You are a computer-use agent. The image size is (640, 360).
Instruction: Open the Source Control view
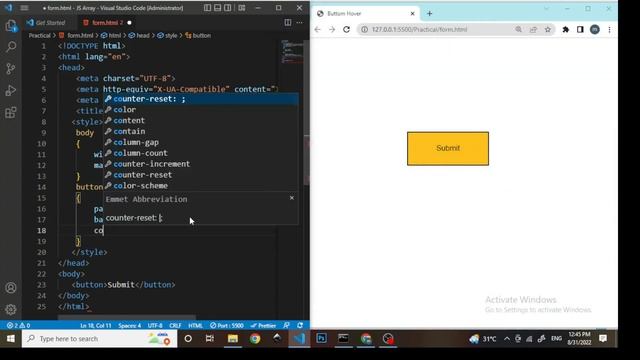pos(11,68)
